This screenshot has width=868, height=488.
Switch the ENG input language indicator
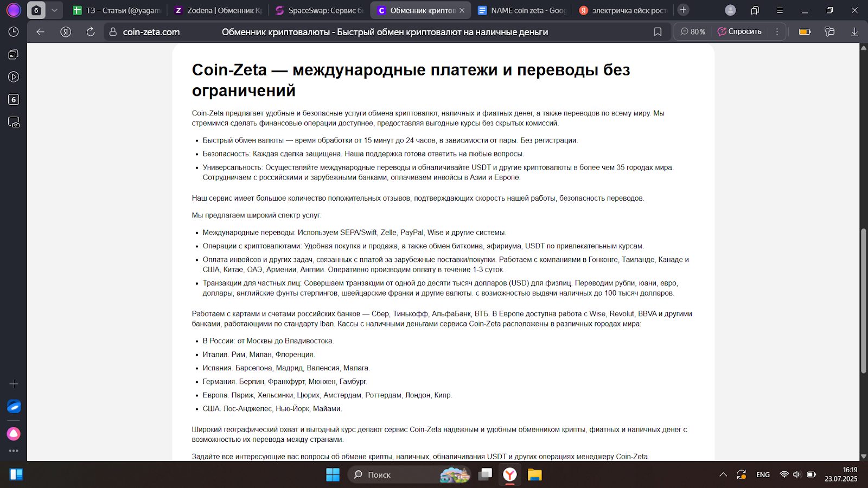(763, 474)
